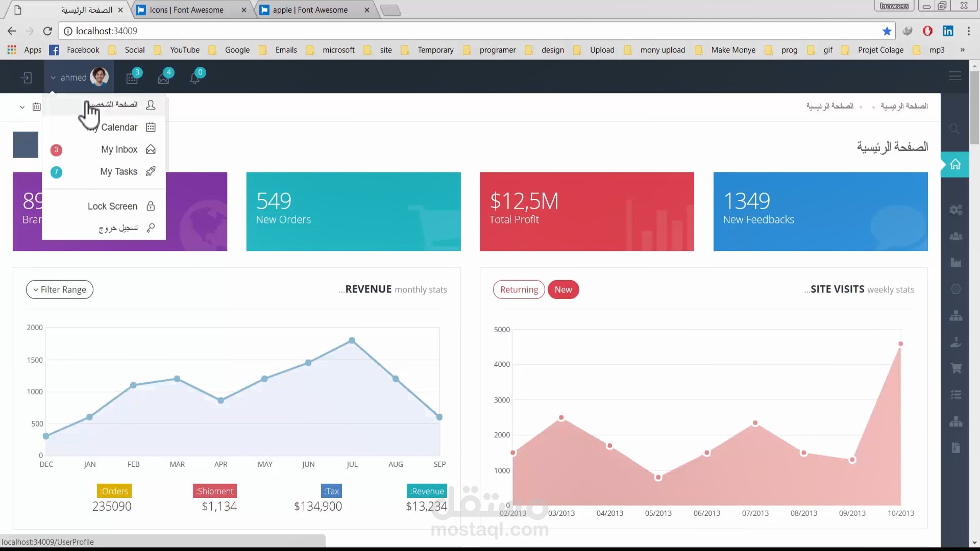The height and width of the screenshot is (551, 980).
Task: Click the logout icon in top header
Action: click(27, 78)
